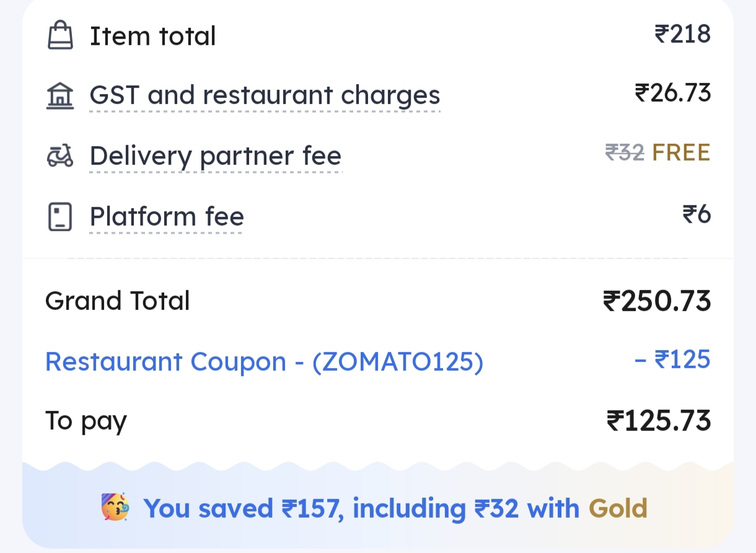
Task: Select the Restaurant Coupon ZOMATO125 line
Action: point(264,361)
